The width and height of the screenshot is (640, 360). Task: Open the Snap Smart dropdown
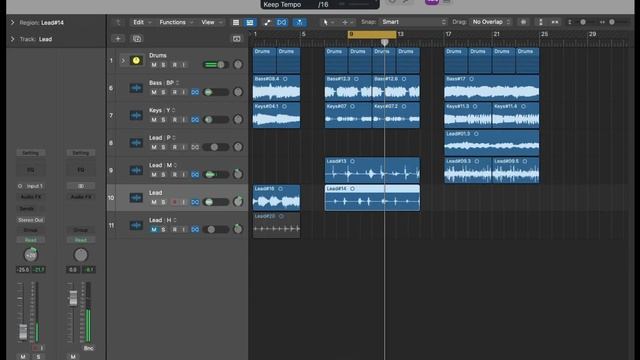[413, 22]
